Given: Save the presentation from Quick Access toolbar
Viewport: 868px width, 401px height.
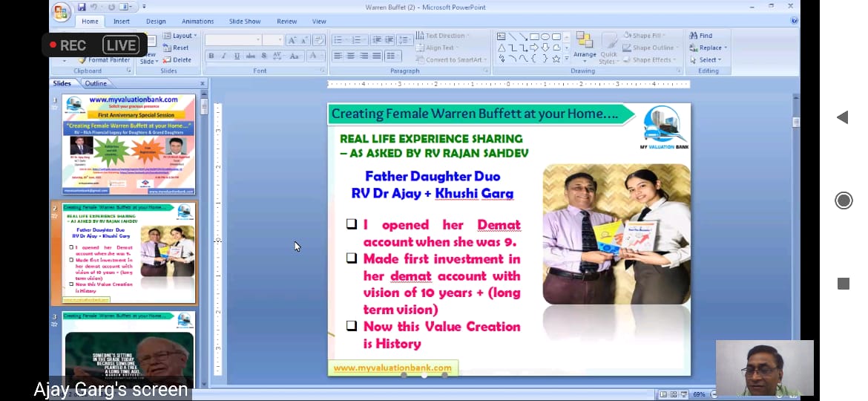Looking at the screenshot, I should [82, 7].
